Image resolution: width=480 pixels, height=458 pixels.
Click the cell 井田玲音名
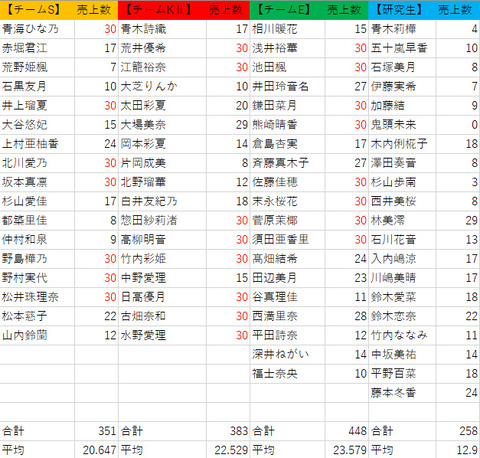click(287, 87)
